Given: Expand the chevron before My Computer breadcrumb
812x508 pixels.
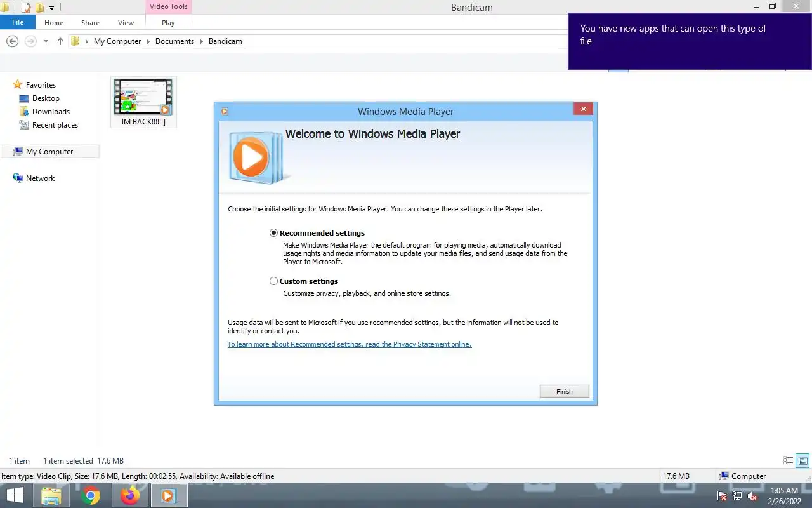Looking at the screenshot, I should point(87,41).
